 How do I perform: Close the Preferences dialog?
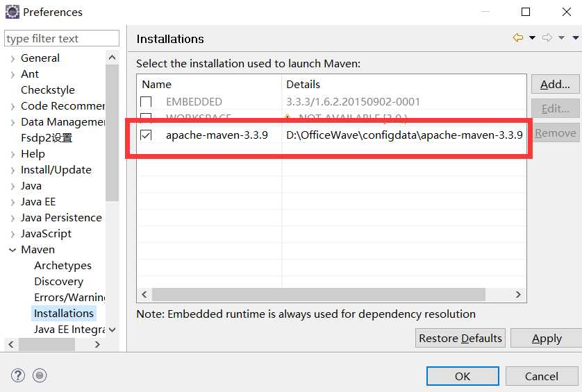click(x=567, y=12)
